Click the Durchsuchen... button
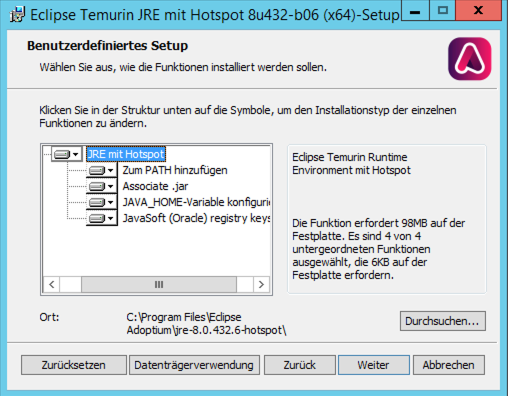Screen dimensions: 508x396 click(x=443, y=321)
